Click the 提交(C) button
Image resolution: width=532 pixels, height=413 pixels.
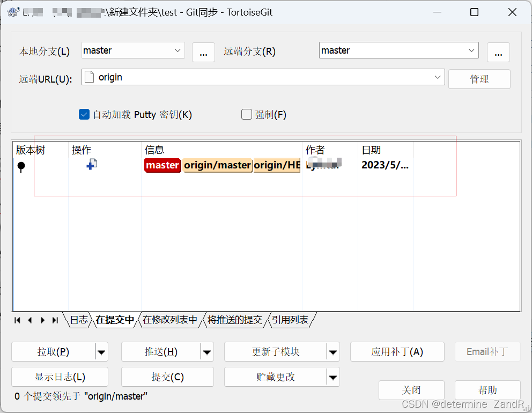tap(168, 377)
